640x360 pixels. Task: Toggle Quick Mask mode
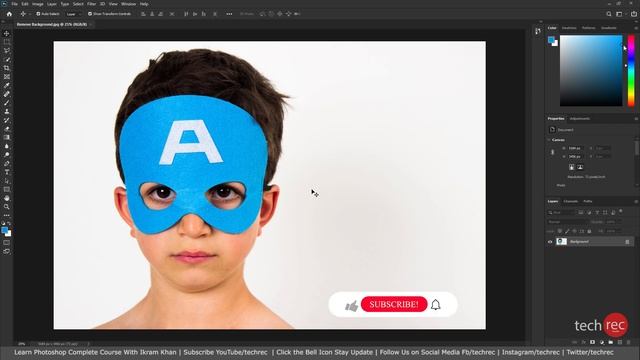click(x=7, y=243)
